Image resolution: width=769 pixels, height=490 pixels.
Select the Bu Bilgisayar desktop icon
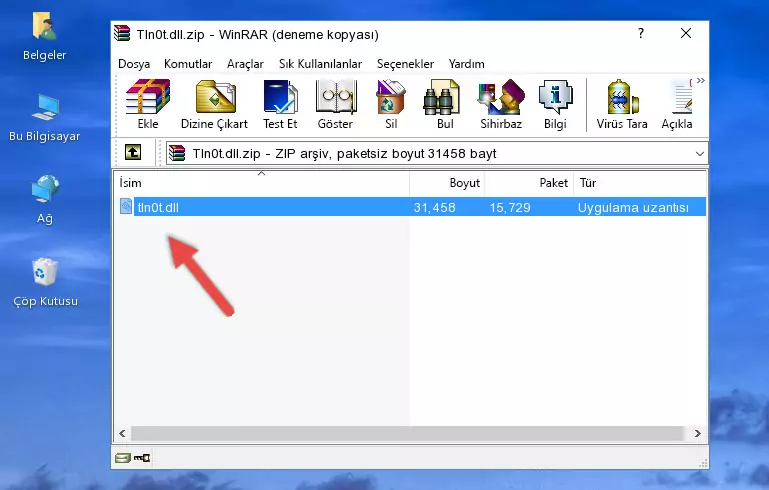tap(45, 118)
